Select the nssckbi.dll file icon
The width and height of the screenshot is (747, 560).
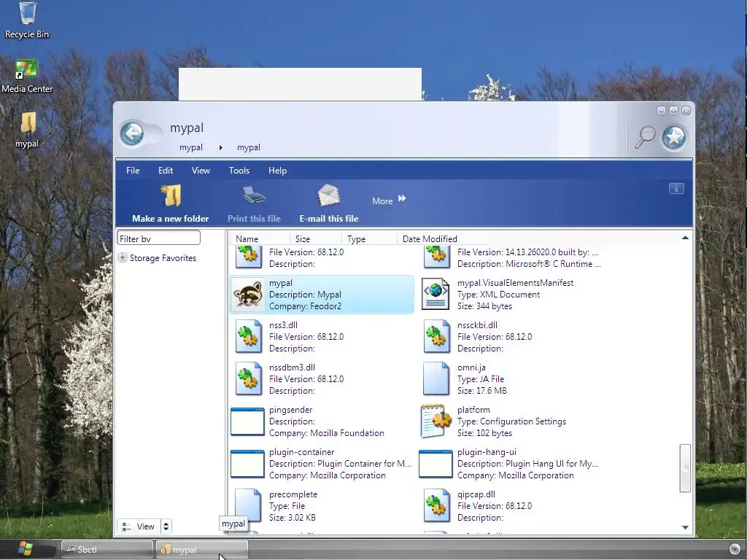coord(436,337)
